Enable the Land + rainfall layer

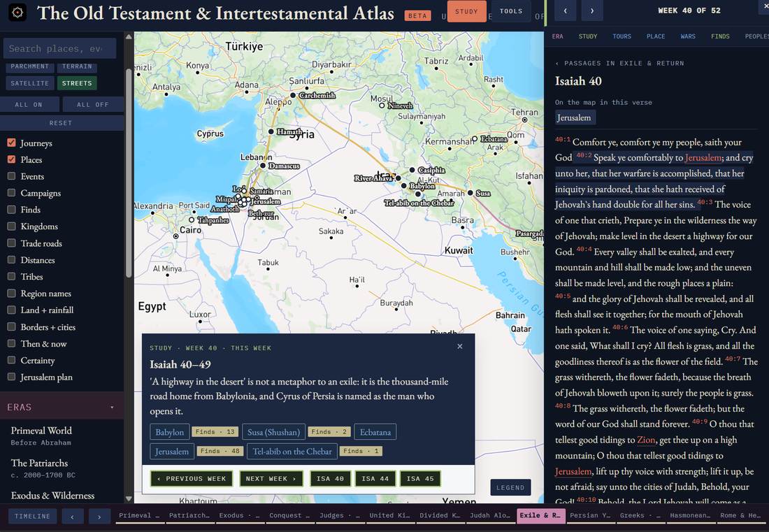pyautogui.click(x=12, y=310)
